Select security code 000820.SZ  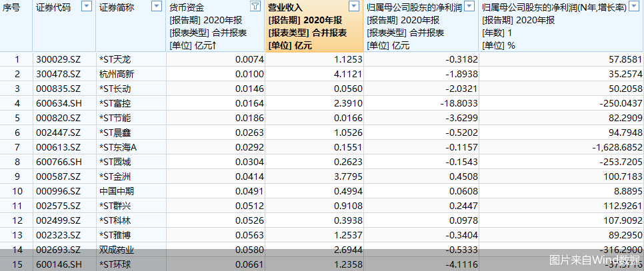click(x=58, y=119)
